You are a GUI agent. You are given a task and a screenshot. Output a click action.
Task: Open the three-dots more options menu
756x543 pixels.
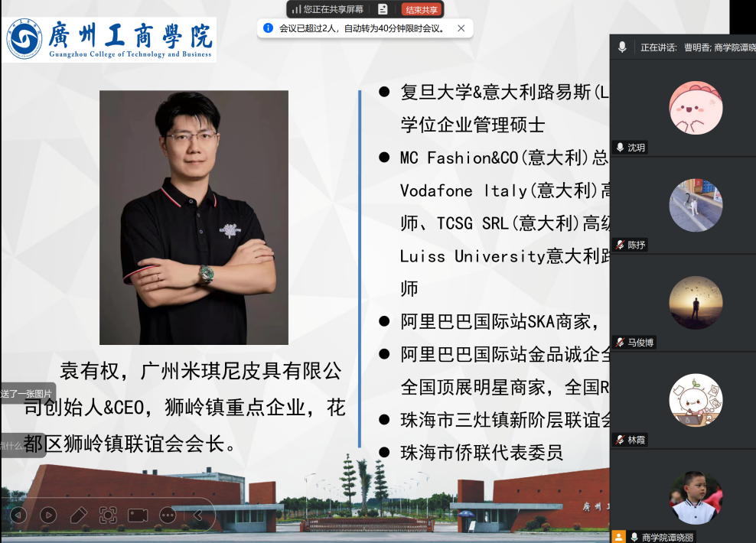[x=168, y=515]
